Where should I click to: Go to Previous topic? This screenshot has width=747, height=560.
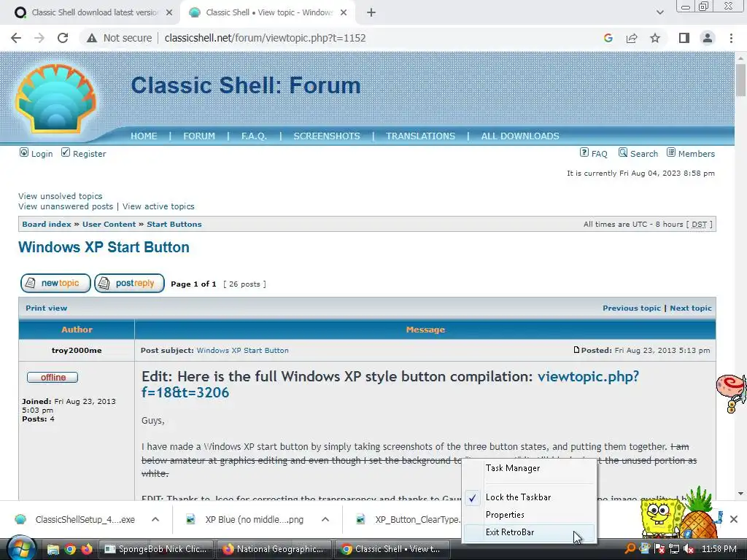(x=632, y=308)
